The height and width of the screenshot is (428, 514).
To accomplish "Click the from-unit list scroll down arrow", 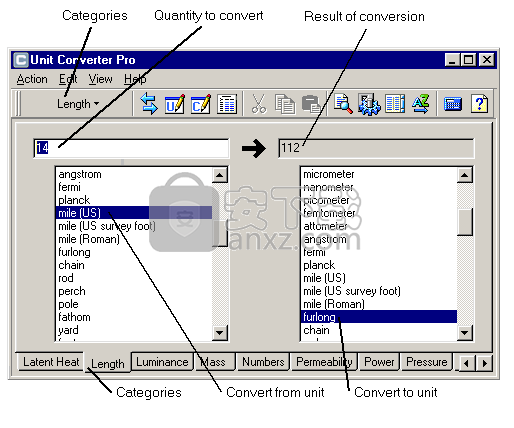I will (x=220, y=332).
